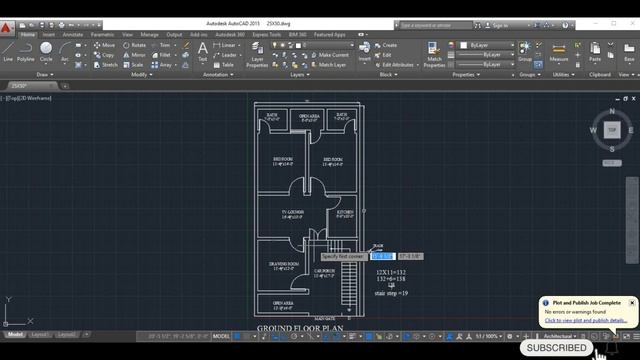Click the highlighted coordinate input box near cursor
This screenshot has height=360, width=640.
point(383,256)
